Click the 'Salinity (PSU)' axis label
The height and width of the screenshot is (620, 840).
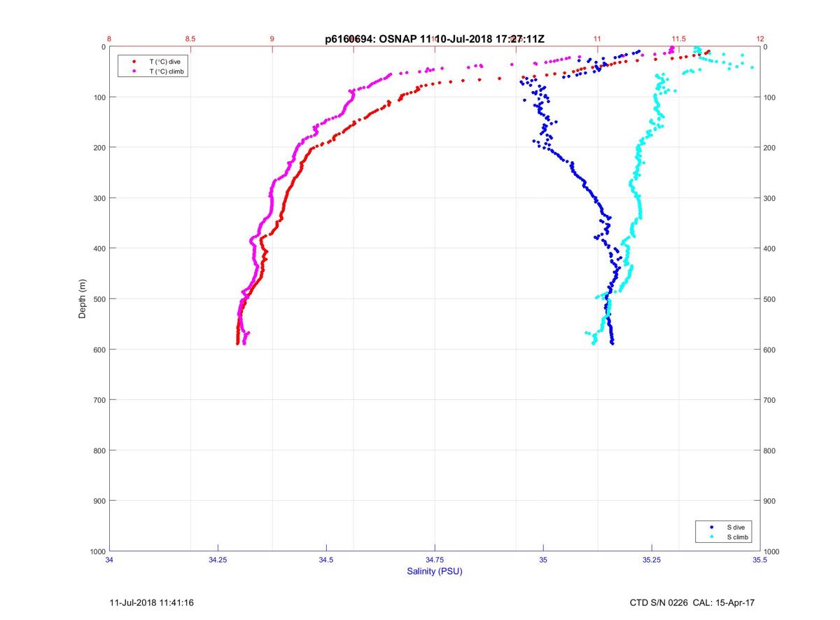coord(435,571)
